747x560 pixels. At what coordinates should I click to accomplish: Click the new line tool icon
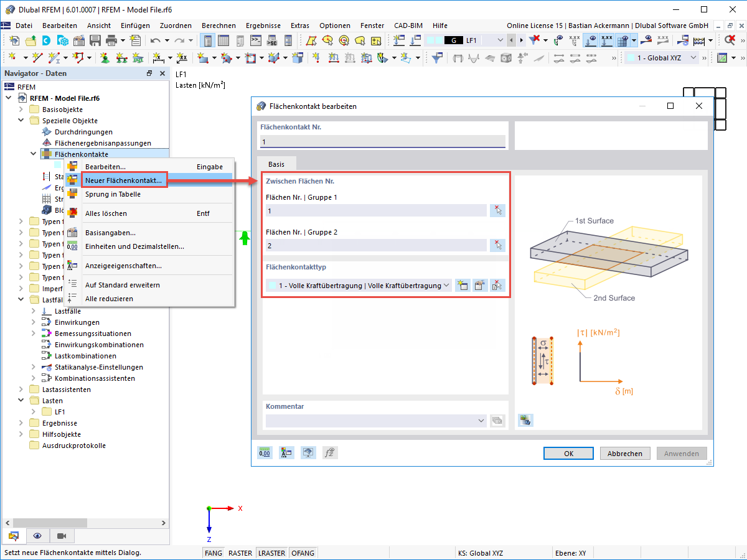tap(37, 58)
